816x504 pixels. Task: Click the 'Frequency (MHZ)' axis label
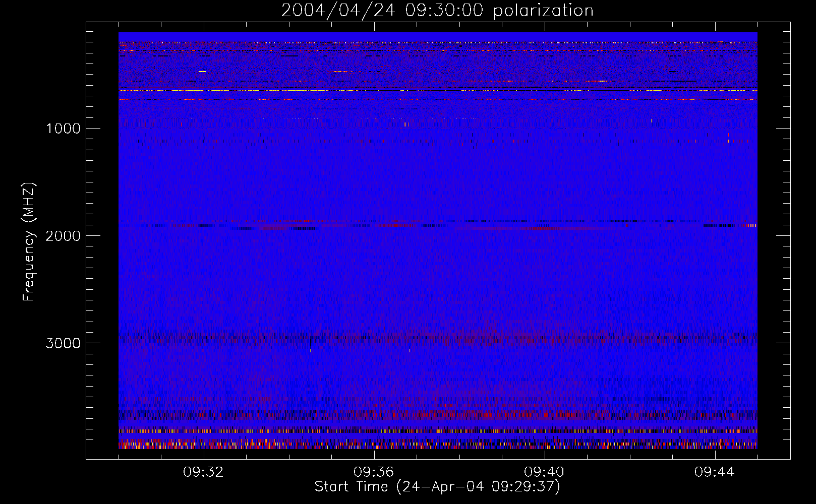(29, 242)
